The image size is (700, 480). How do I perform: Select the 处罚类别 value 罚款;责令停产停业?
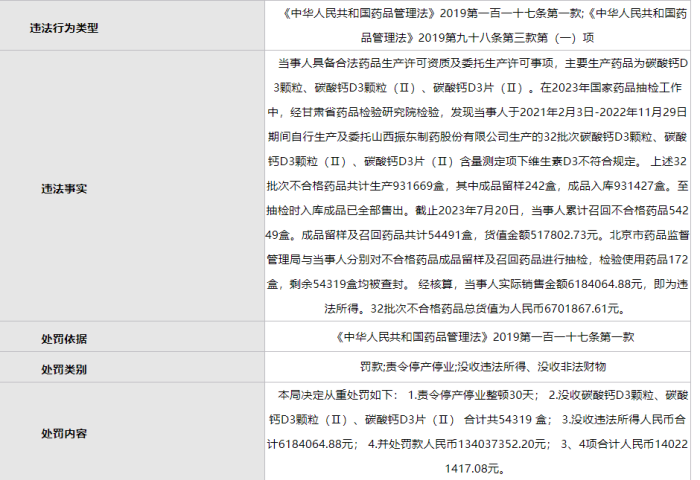[483, 367]
